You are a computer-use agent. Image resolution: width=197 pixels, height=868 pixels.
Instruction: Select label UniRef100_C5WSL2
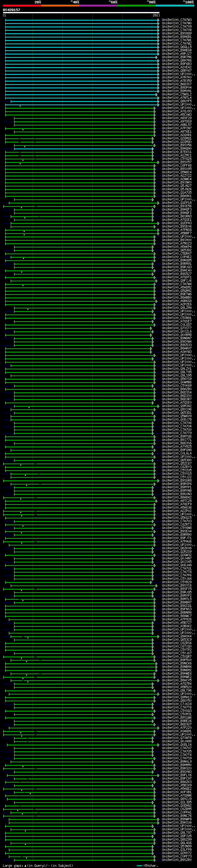pos(177,94)
